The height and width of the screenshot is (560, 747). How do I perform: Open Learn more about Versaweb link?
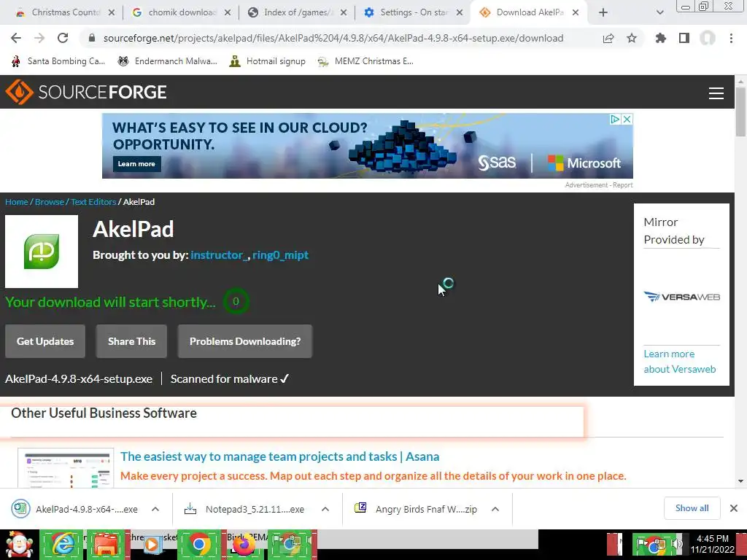tap(680, 362)
